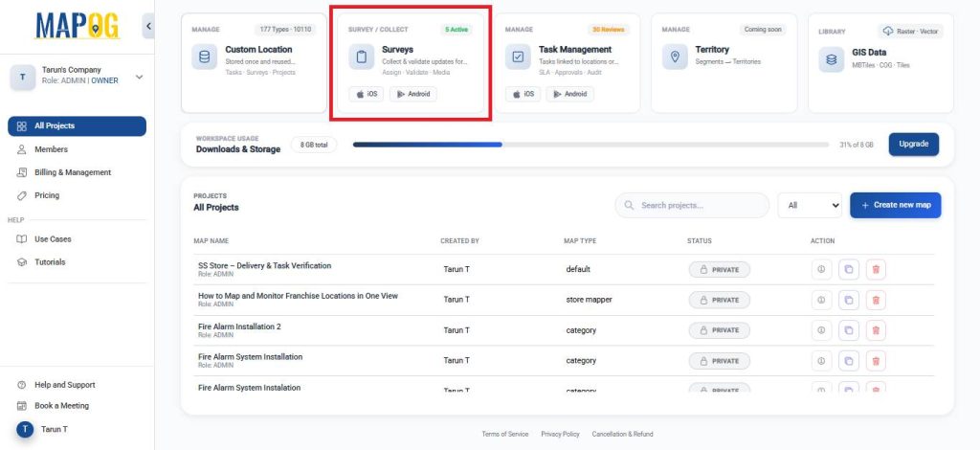Go to Members in the sidebar
The image size is (980, 450).
(51, 149)
